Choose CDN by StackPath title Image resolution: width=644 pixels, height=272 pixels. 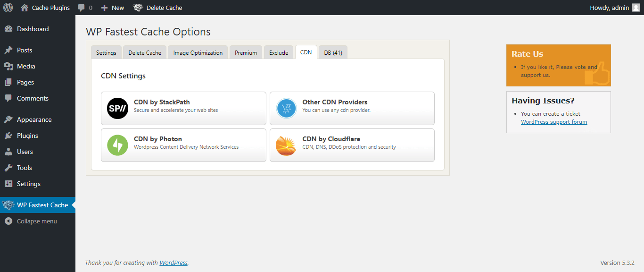point(162,102)
